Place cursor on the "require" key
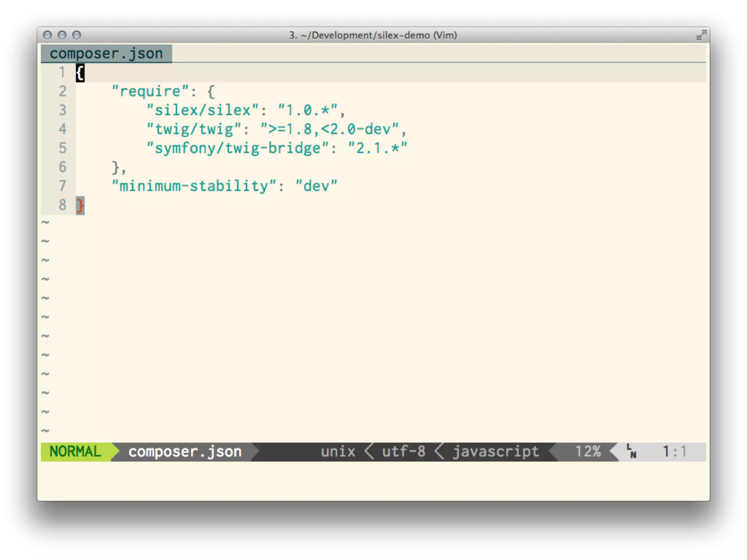This screenshot has width=747, height=560. (150, 91)
